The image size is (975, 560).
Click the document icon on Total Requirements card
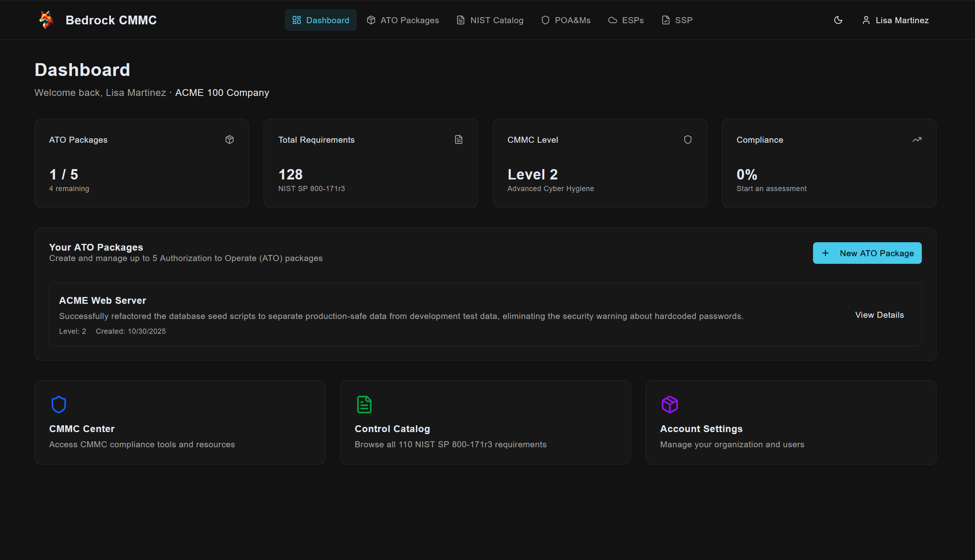[x=458, y=139]
